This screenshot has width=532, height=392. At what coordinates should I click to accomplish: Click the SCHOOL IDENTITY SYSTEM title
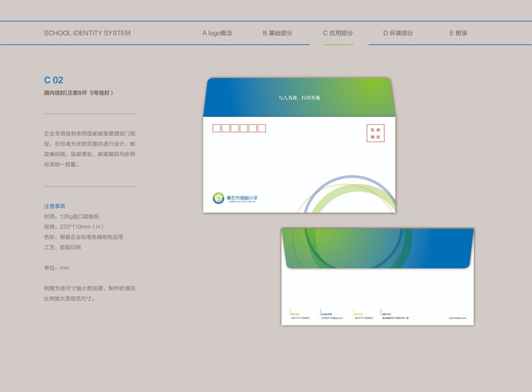[87, 33]
